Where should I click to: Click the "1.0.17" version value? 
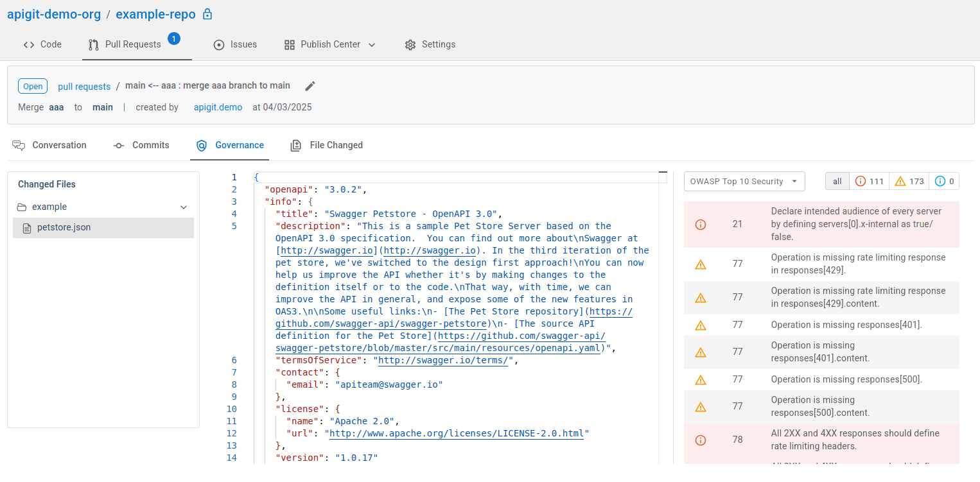pos(356,458)
